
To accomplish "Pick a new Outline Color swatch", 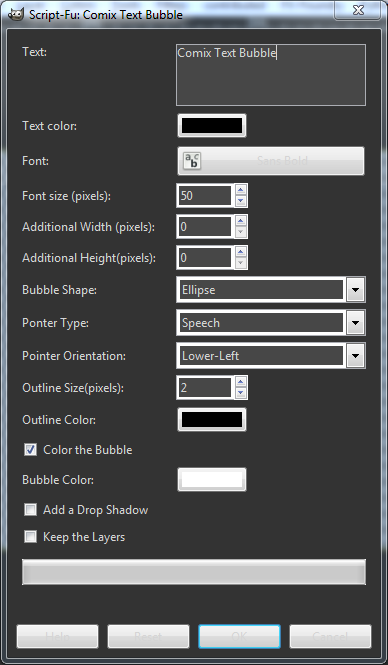I will tap(212, 419).
